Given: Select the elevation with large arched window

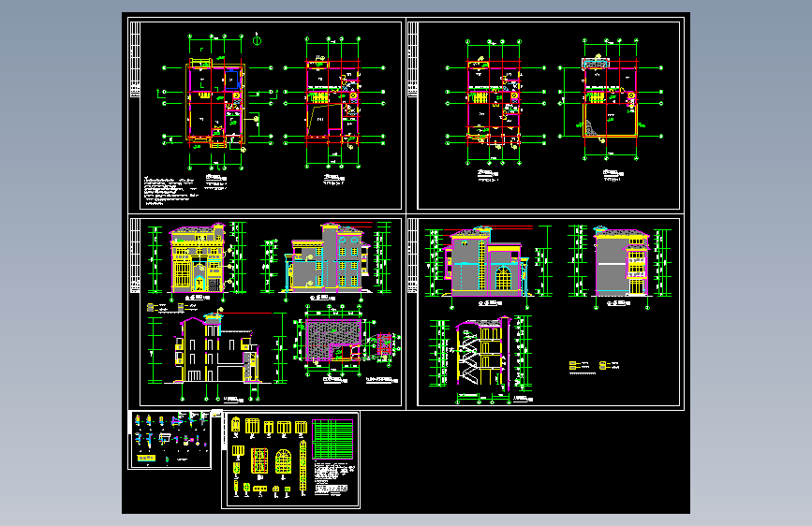Looking at the screenshot, I should click(486, 262).
